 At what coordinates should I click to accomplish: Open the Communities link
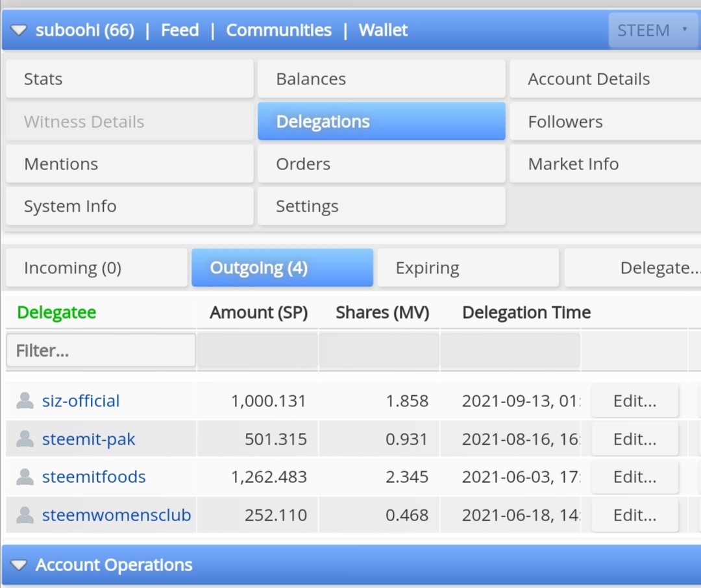click(278, 31)
